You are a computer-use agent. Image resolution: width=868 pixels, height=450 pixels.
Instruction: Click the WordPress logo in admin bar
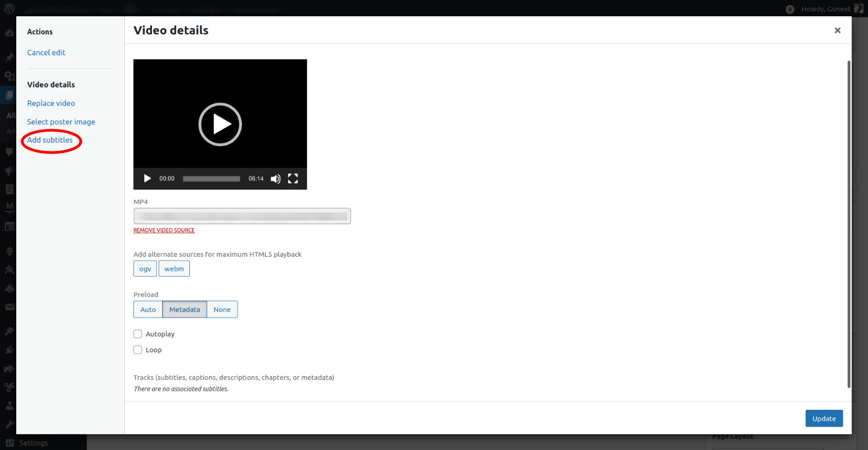[x=9, y=9]
